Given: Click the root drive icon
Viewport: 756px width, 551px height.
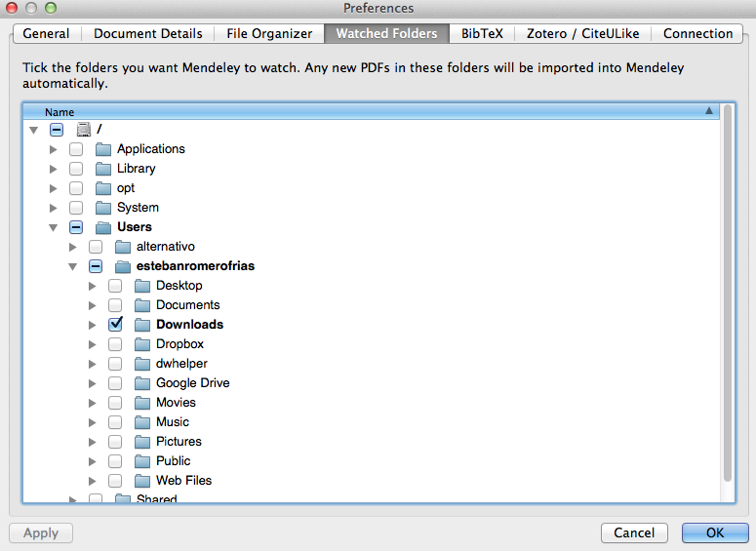Looking at the screenshot, I should point(84,129).
